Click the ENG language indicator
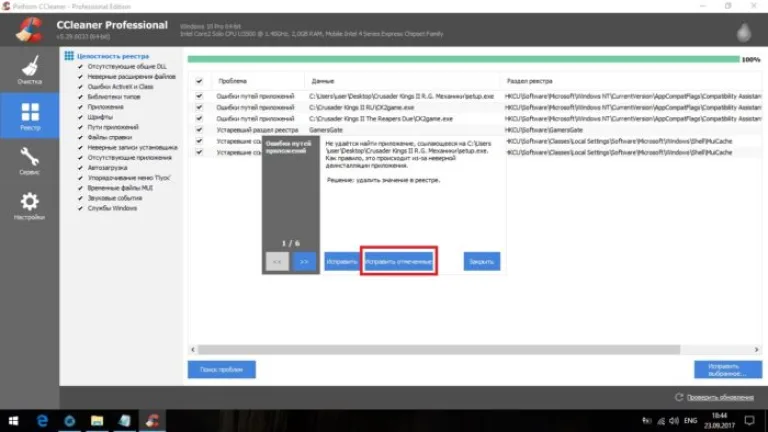768x432 pixels. coord(691,421)
